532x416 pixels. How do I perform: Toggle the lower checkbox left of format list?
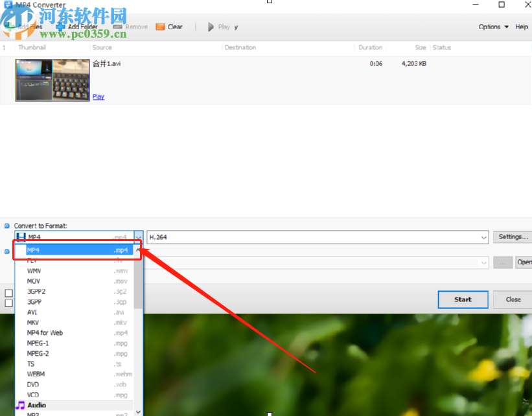pyautogui.click(x=9, y=303)
